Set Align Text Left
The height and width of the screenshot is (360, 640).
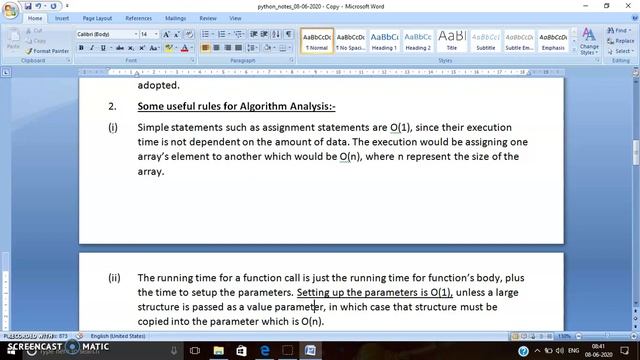[x=205, y=48]
